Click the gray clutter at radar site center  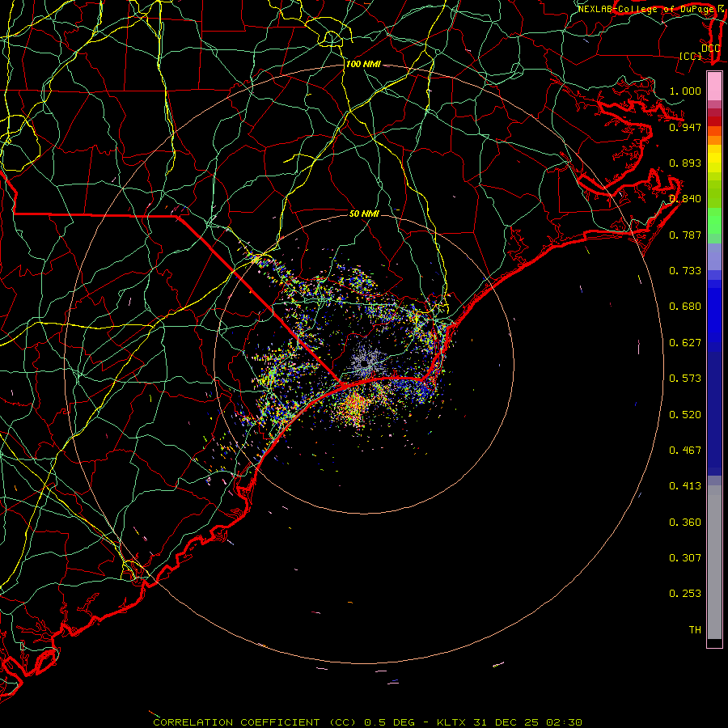pos(366,362)
